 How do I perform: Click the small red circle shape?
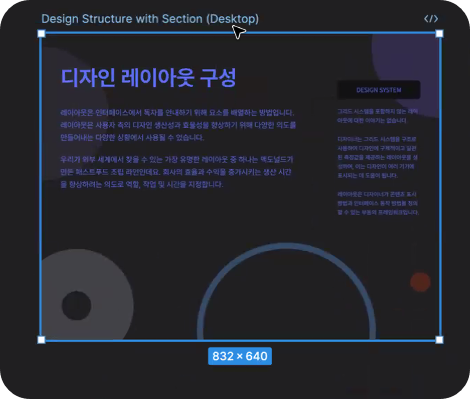420,282
